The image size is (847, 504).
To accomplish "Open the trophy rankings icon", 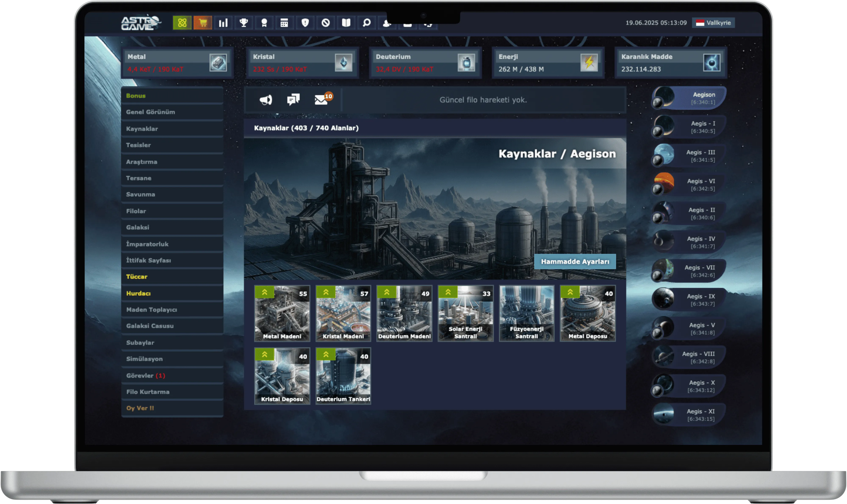I will (244, 23).
